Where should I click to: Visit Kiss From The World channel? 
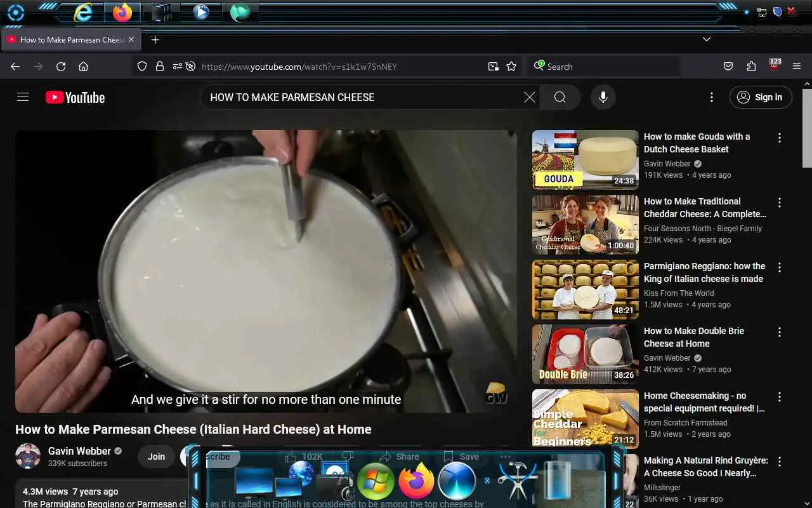click(x=679, y=293)
